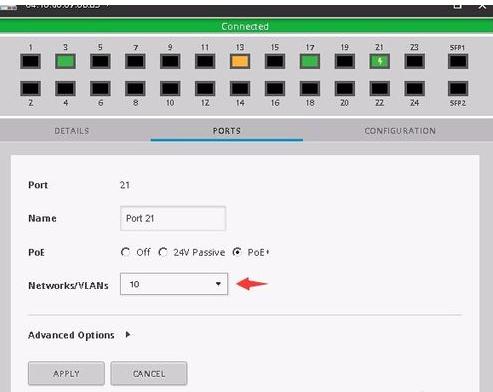This screenshot has height=392, width=493.
Task: Select port 15 icon
Action: [x=275, y=61]
